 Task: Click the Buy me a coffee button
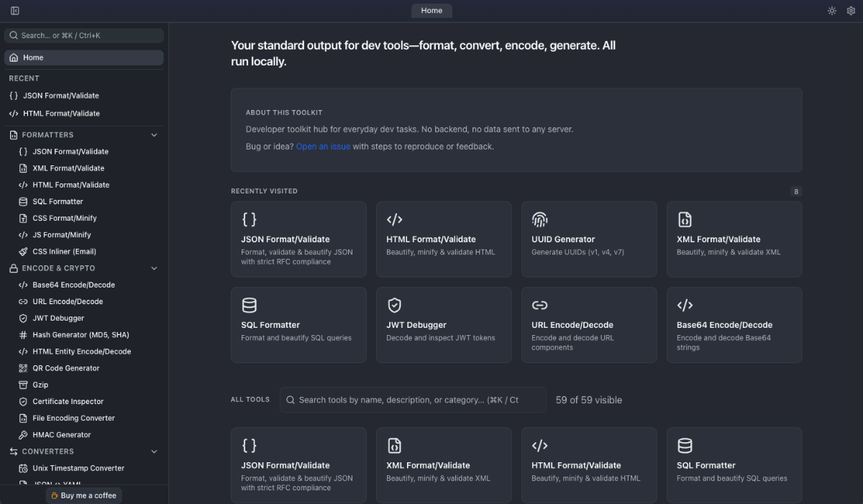(x=83, y=495)
